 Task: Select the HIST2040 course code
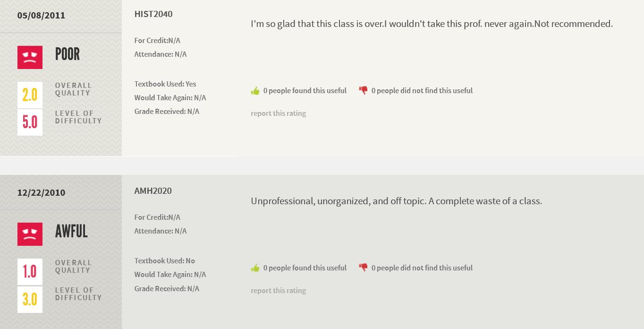pos(153,14)
